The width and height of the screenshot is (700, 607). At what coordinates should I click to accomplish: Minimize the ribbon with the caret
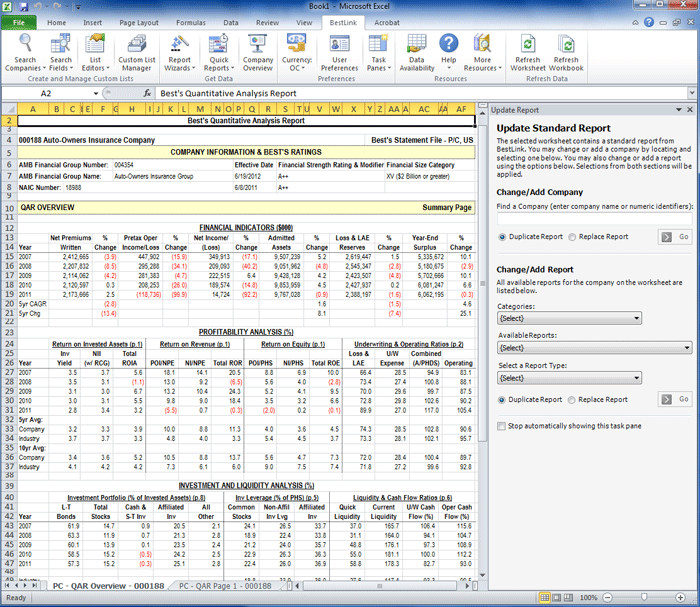(x=635, y=22)
